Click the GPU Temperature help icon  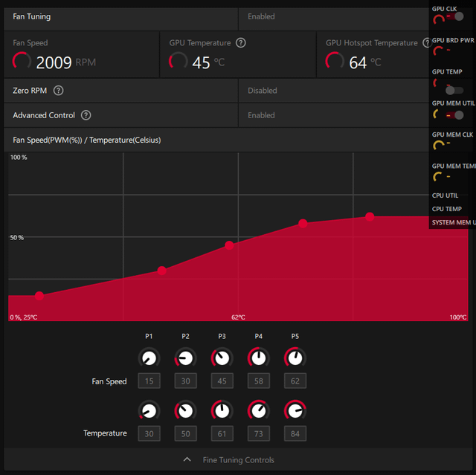pyautogui.click(x=241, y=43)
